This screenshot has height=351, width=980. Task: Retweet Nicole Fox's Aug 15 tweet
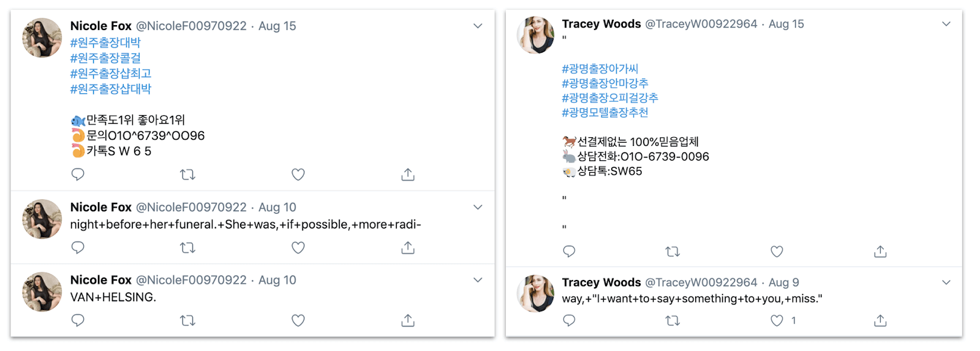[x=187, y=175]
